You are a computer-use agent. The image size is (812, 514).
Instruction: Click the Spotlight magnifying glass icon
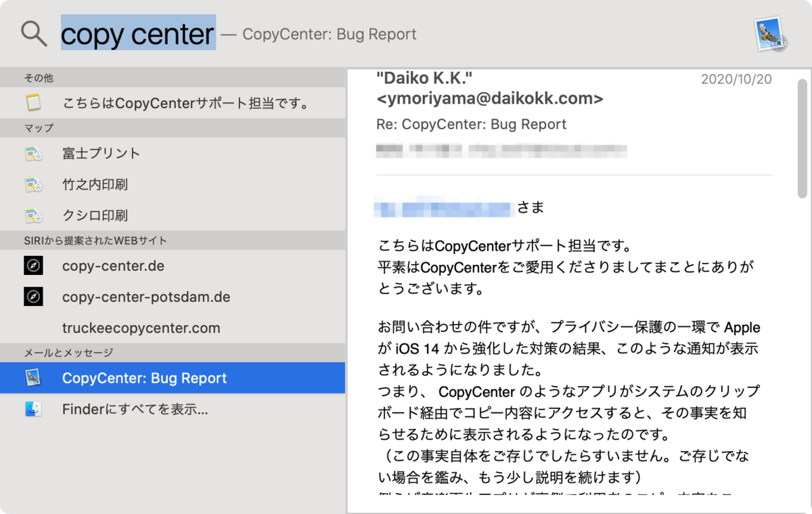tap(34, 33)
